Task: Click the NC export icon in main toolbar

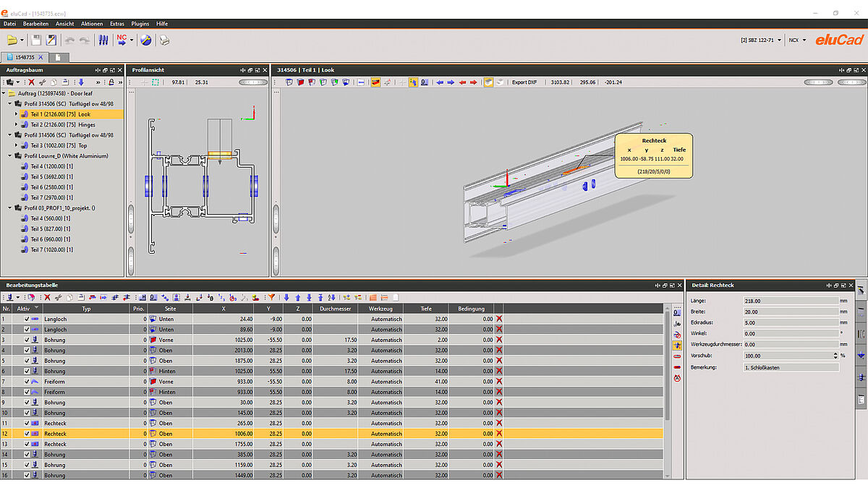Action: 122,40
